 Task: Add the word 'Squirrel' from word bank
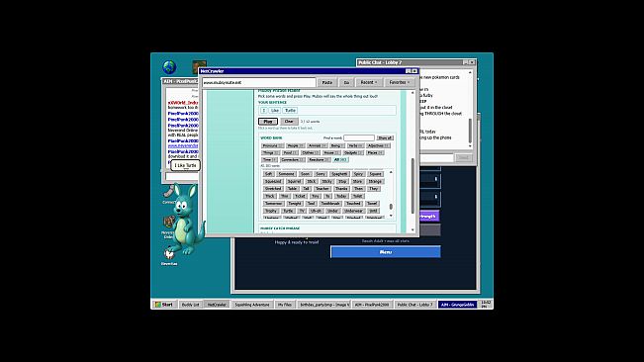coord(294,181)
